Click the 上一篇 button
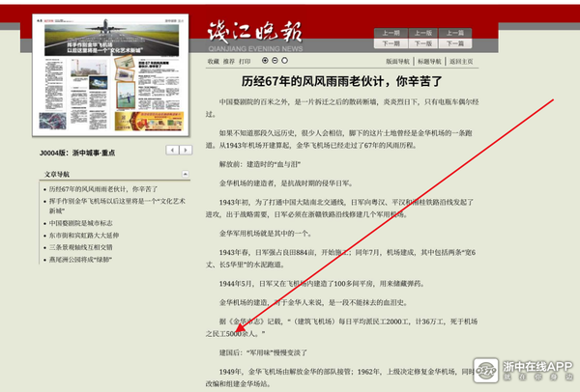 [455, 33]
